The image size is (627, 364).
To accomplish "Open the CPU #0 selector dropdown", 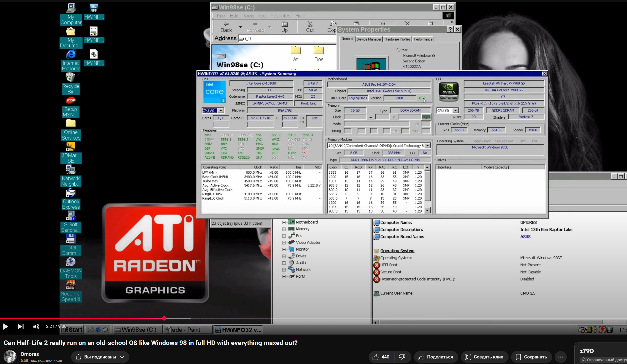I will (221, 111).
